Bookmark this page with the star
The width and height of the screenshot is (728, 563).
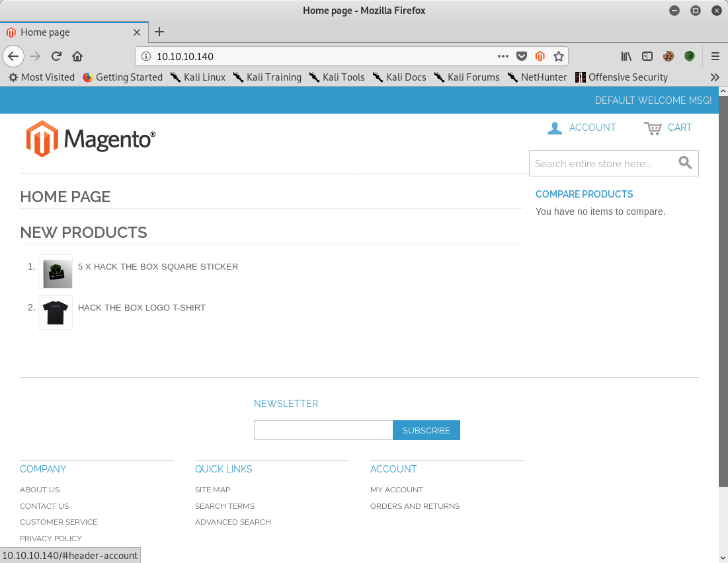coord(559,56)
